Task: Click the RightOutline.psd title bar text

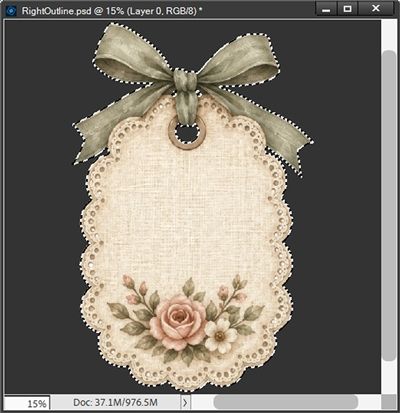Action: click(112, 11)
